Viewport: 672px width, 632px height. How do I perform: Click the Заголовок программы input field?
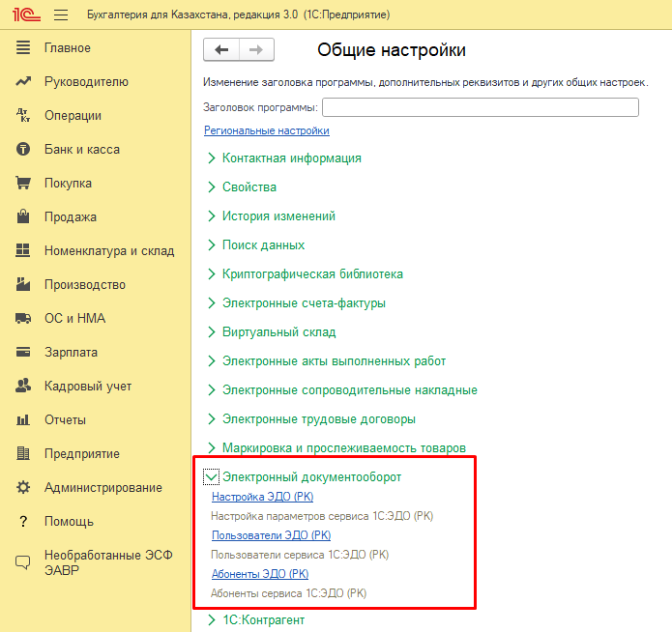(481, 107)
